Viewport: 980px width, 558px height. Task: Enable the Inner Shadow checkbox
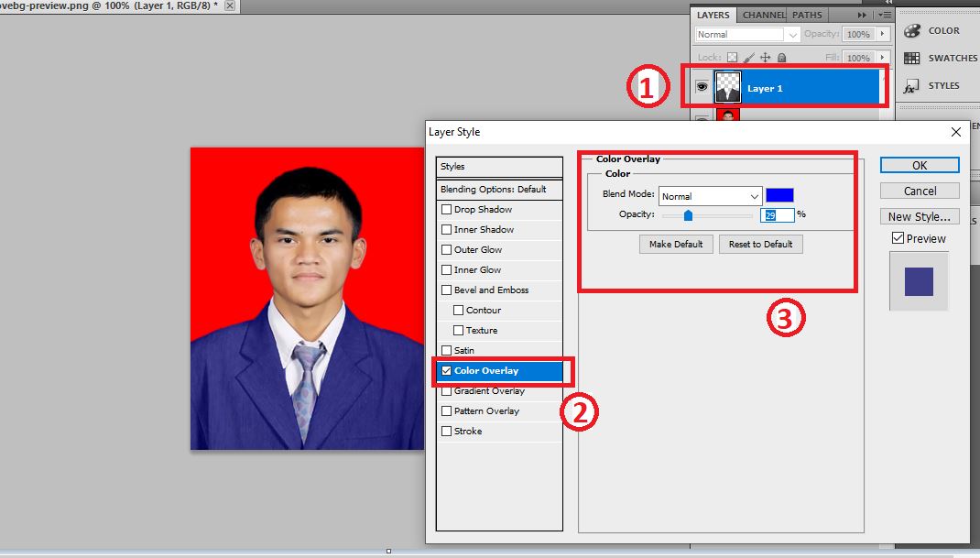click(446, 230)
